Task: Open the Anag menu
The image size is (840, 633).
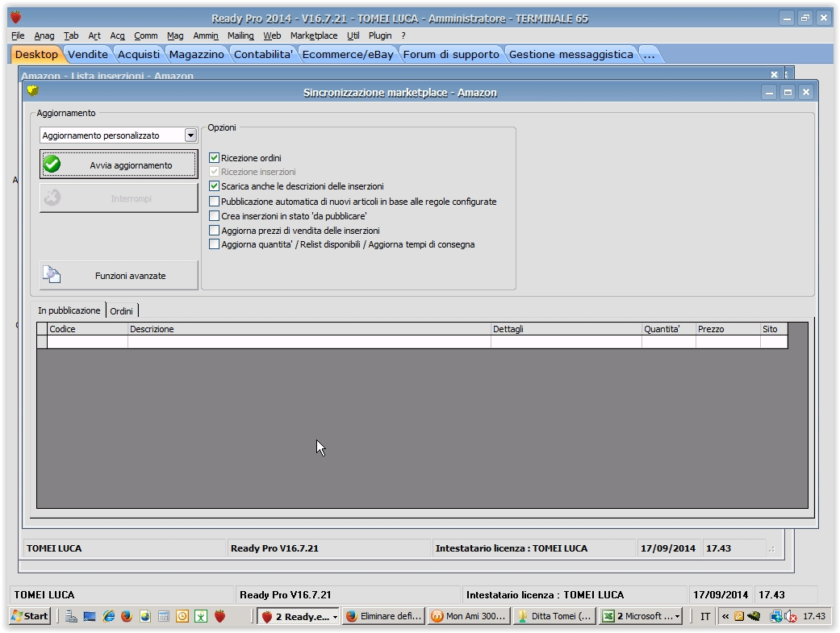Action: (44, 35)
